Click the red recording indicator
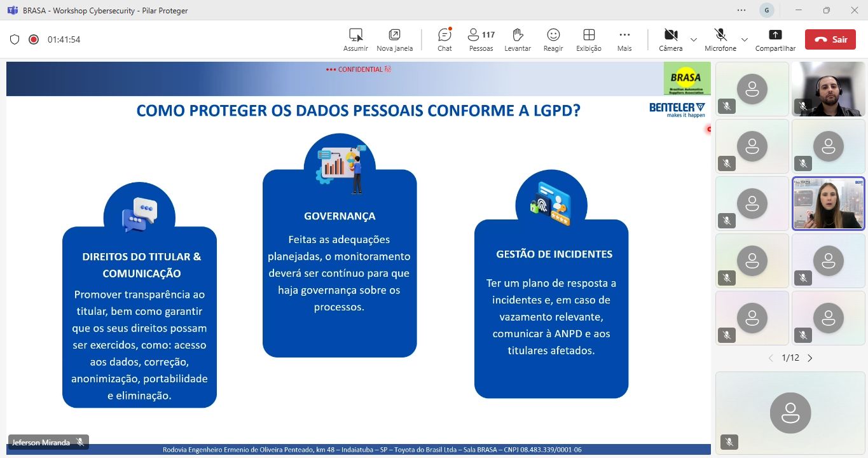 [34, 39]
